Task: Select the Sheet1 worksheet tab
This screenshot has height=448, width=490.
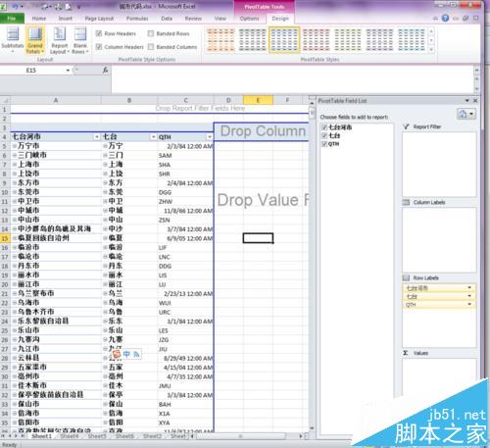Action: (42, 436)
